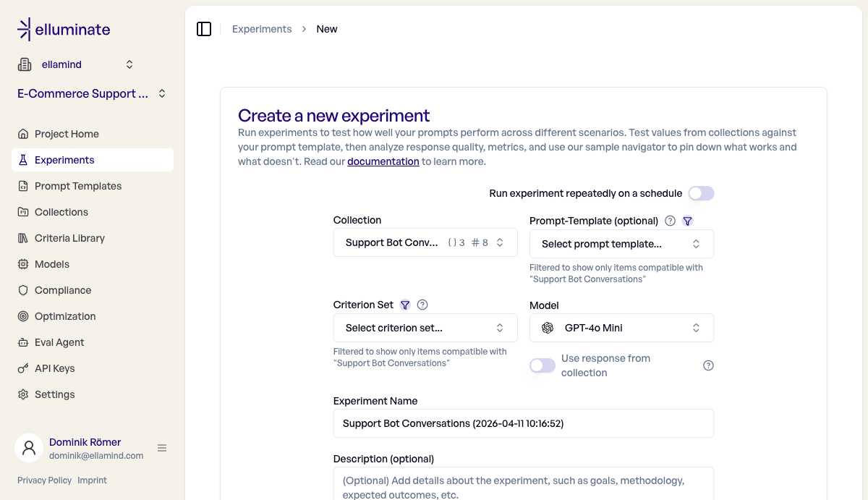Turn on Use response from collection
Image resolution: width=868 pixels, height=500 pixels.
click(542, 365)
